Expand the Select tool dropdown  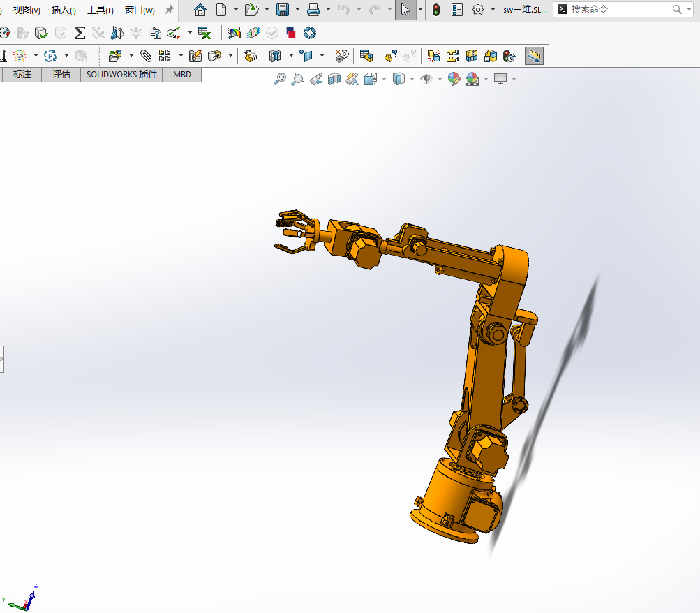point(420,9)
